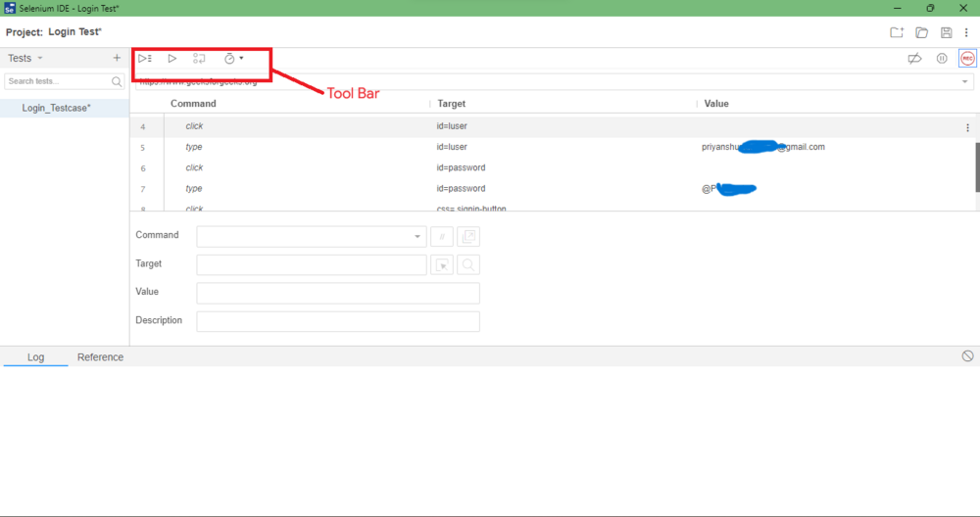Add new test with plus icon
Viewport: 980px width, 517px height.
point(117,58)
